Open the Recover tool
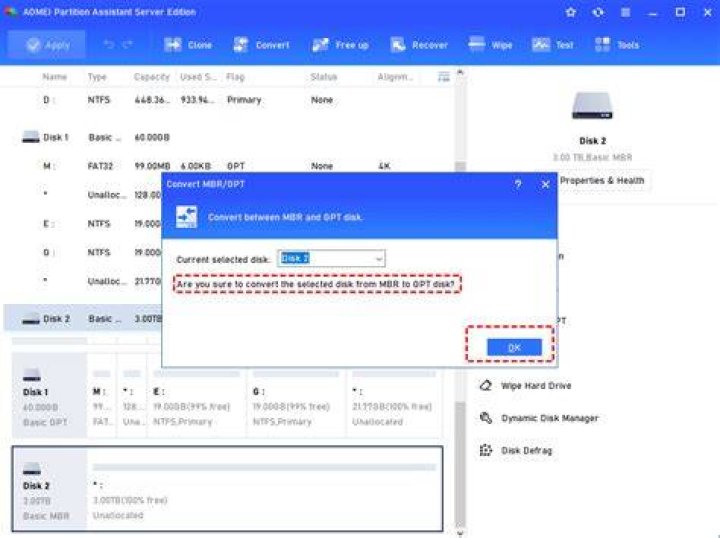 [x=419, y=45]
